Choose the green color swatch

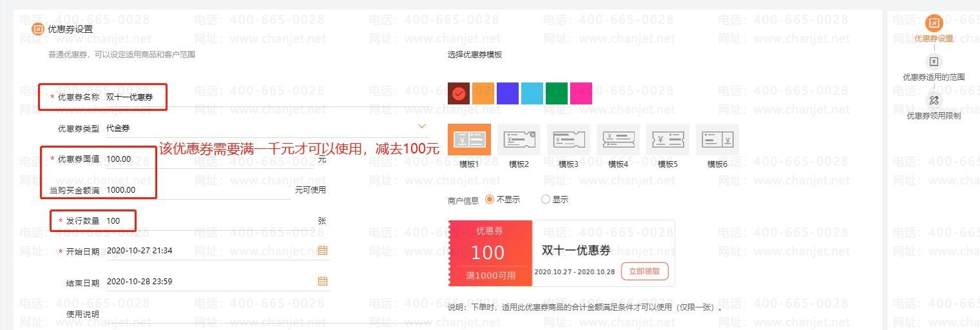pyautogui.click(x=557, y=93)
